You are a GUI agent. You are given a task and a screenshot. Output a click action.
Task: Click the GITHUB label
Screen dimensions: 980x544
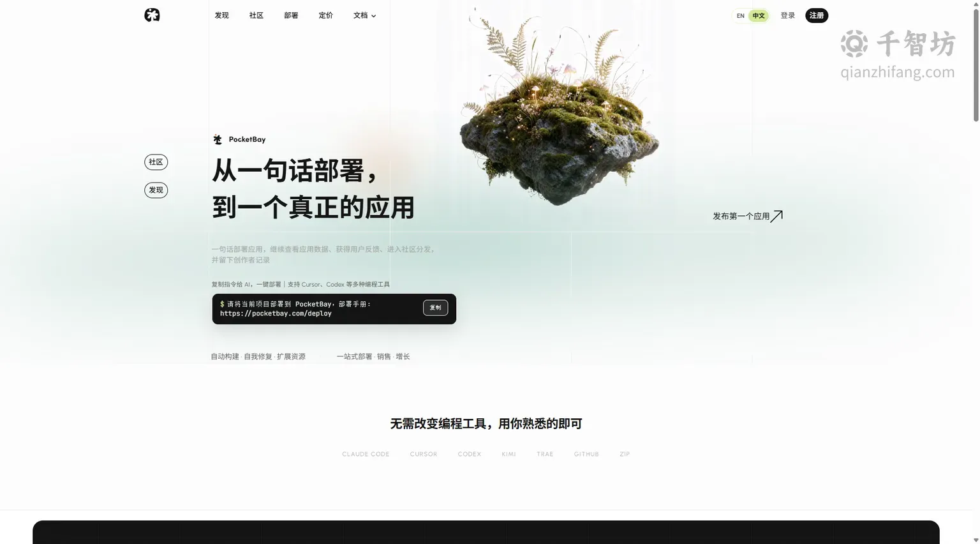click(586, 454)
